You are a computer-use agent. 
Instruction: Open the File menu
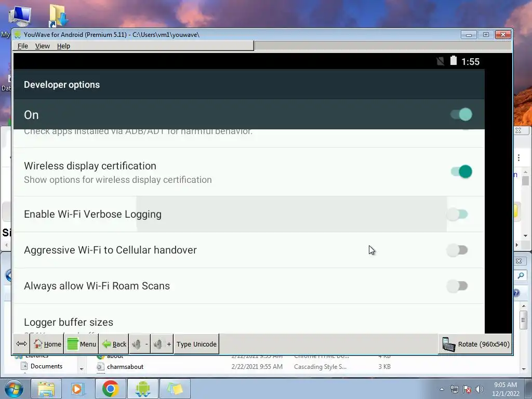(x=23, y=46)
